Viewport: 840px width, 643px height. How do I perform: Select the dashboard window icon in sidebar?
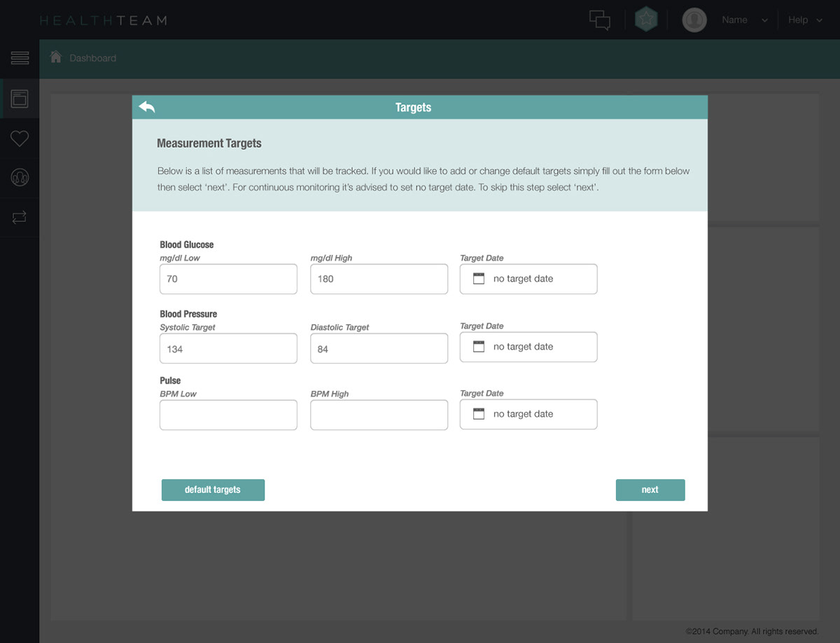tap(20, 99)
